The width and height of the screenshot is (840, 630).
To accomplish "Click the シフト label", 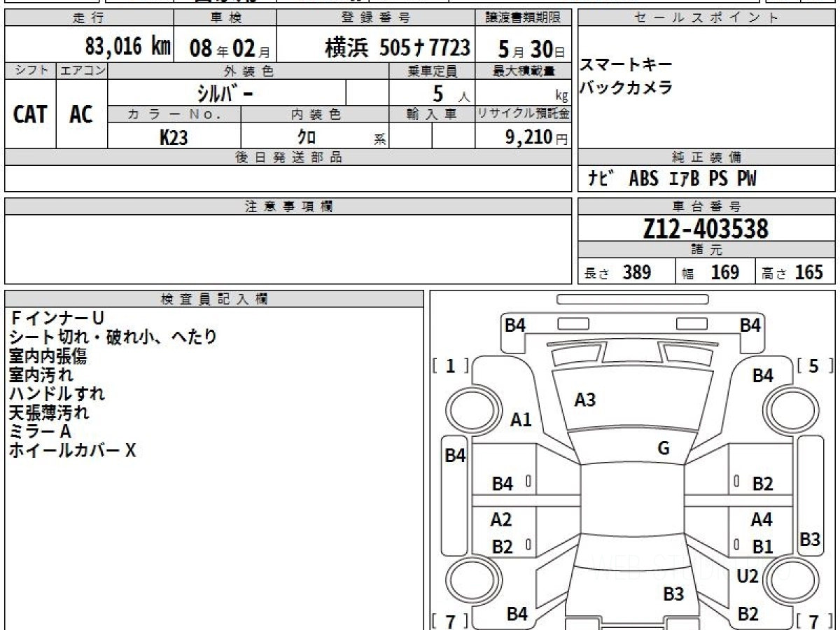I will pyautogui.click(x=30, y=71).
